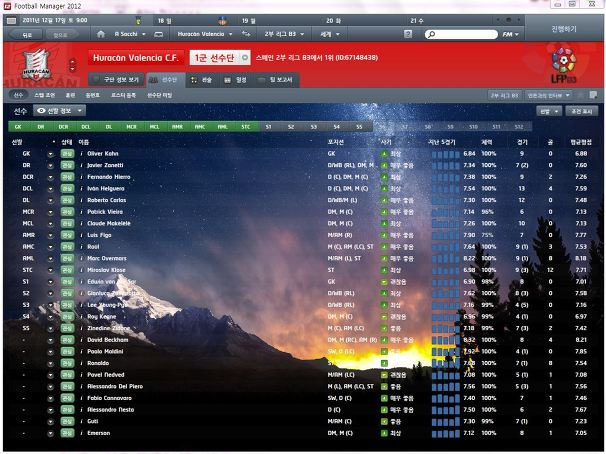This screenshot has width=606, height=454.
Task: Step through clubs using arrows beside the crest
Action: point(72,65)
